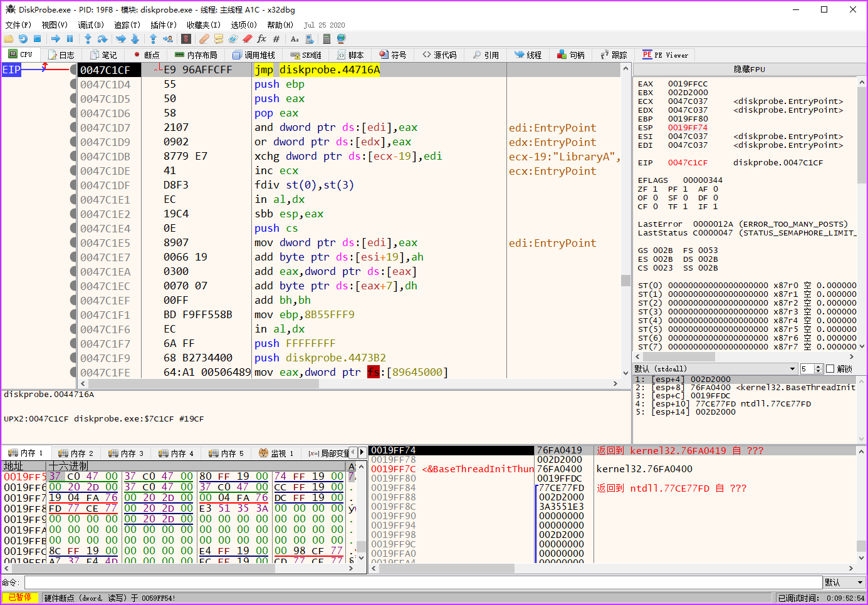
Task: Click the 隐藏FPU button
Action: pos(750,69)
